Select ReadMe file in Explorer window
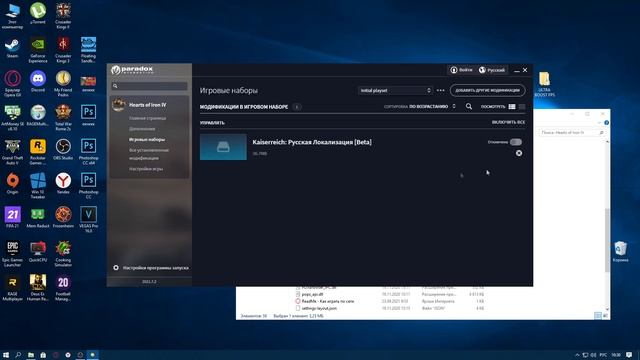 (x=328, y=301)
